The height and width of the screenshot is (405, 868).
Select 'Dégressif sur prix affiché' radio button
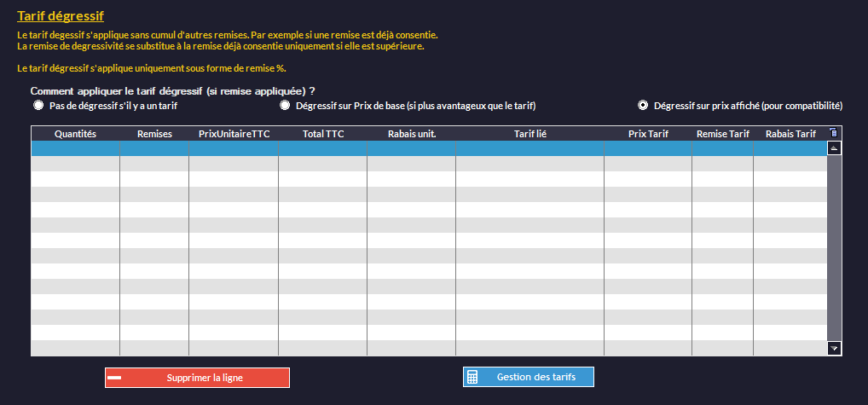644,106
